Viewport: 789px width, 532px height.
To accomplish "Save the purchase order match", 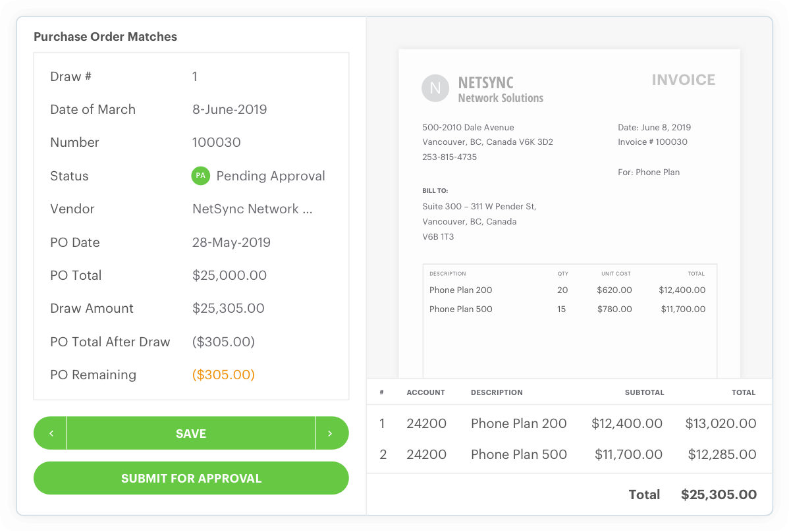I will tap(191, 433).
